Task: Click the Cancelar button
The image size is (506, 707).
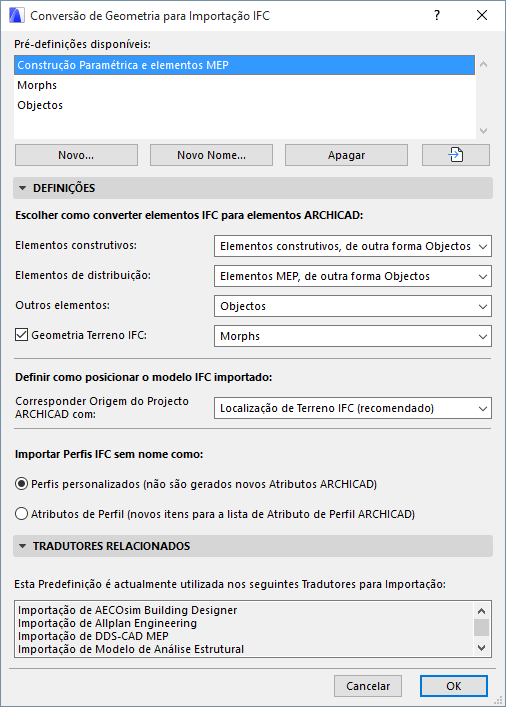Action: click(x=368, y=686)
